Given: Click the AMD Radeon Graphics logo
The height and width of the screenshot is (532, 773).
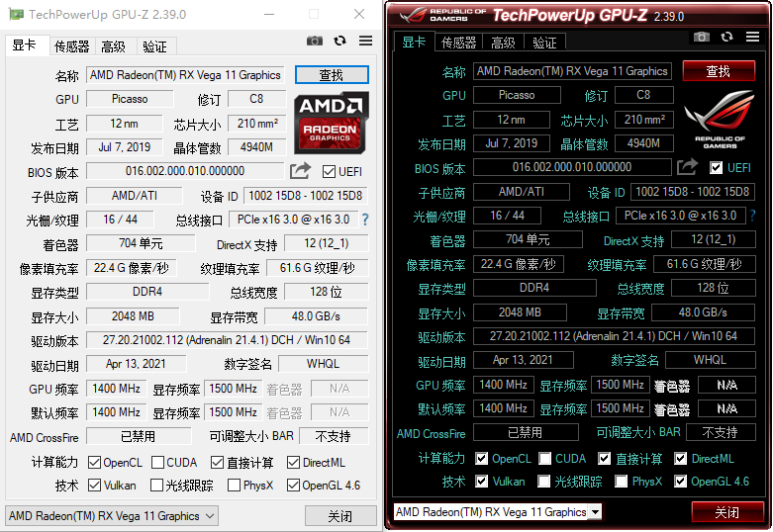Looking at the screenshot, I should [332, 123].
